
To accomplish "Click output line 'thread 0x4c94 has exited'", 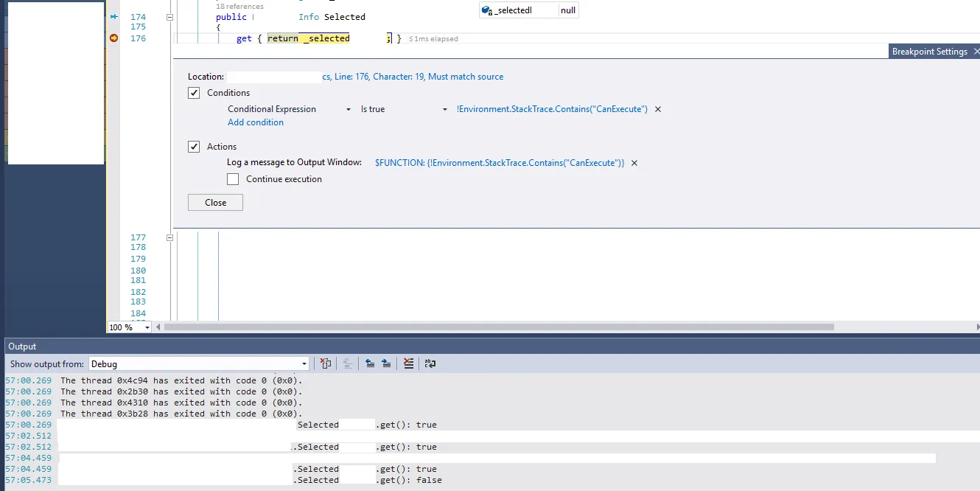I will [x=181, y=381].
